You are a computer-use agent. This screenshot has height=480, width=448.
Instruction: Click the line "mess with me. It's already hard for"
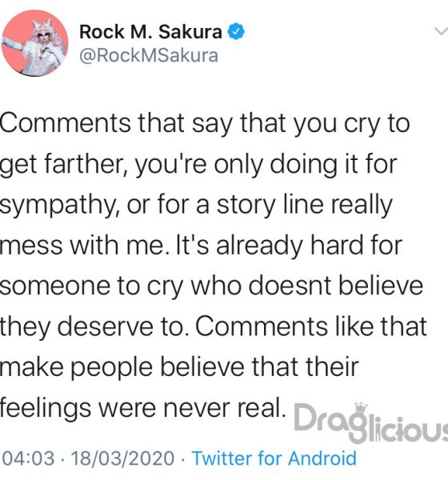click(201, 246)
